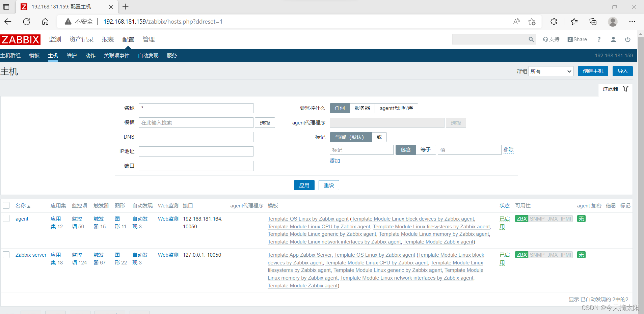The width and height of the screenshot is (644, 314).
Task: Click the not secure warning icon
Action: tap(68, 22)
